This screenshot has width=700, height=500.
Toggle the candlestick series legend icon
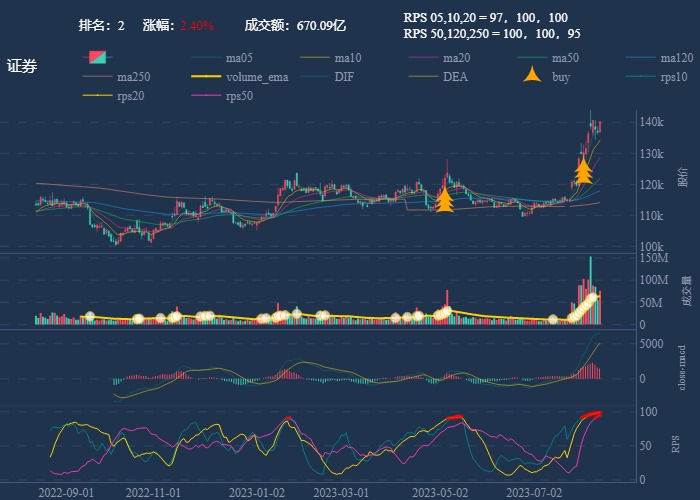point(97,58)
